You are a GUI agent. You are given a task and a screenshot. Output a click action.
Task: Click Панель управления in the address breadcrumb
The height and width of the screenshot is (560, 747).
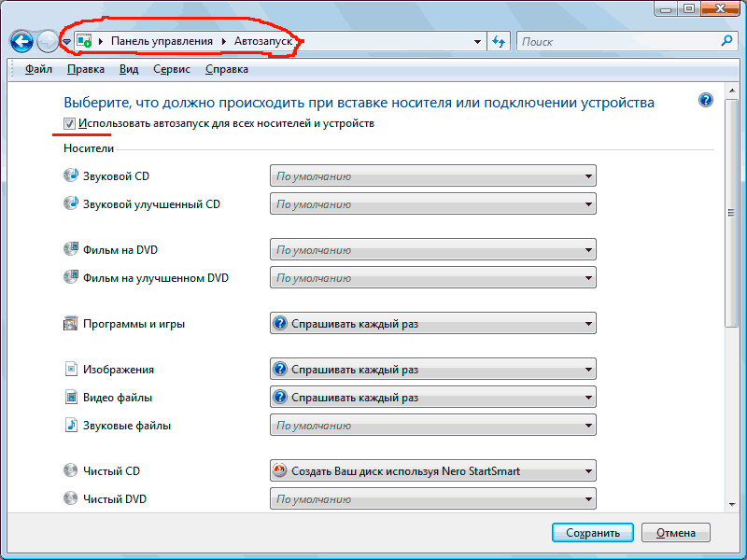click(x=162, y=41)
